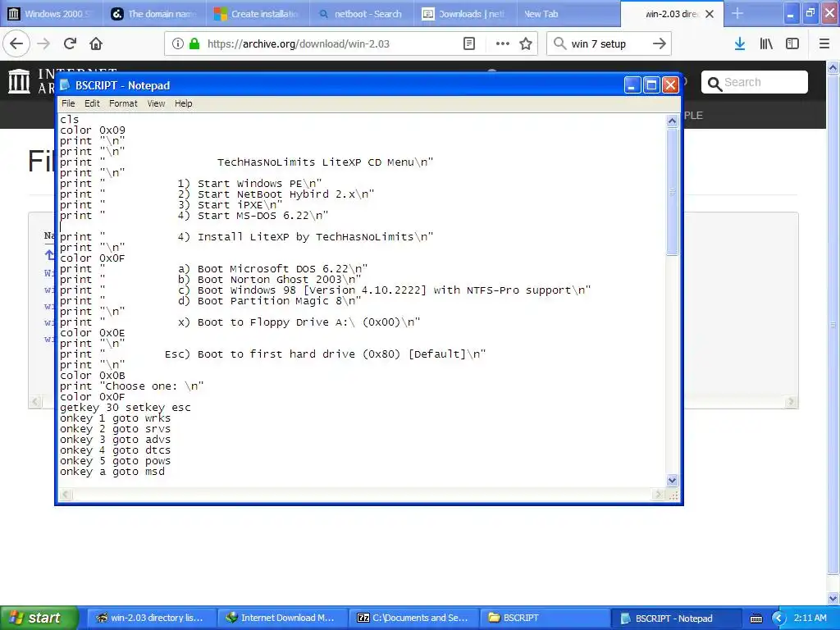
Task: Click browser page scrollbar up arrow
Action: pyautogui.click(x=833, y=67)
